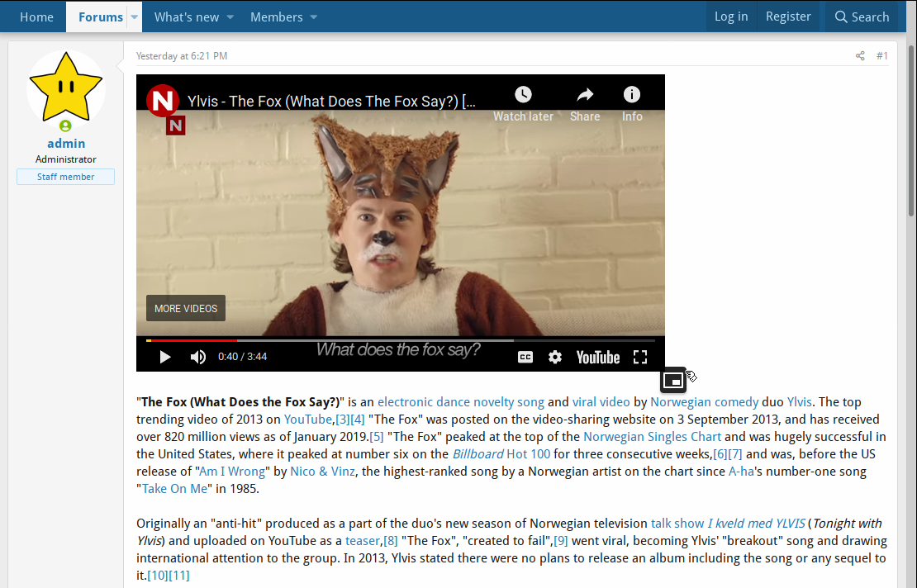Click the Log in link
917x588 pixels.
pos(731,17)
